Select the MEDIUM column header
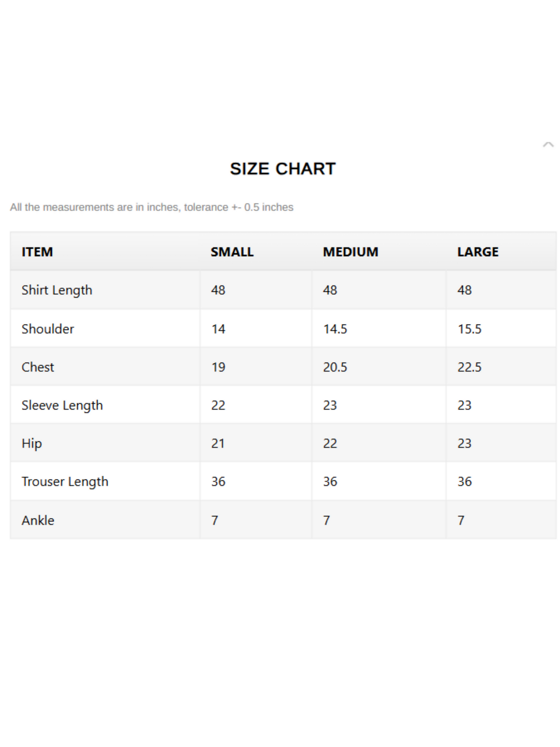Viewport: 560px width, 747px height. [350, 252]
